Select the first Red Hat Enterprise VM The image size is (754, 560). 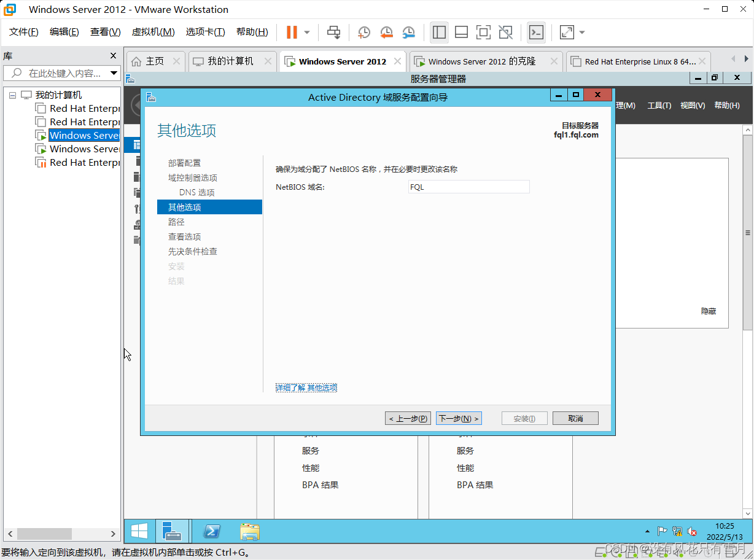84,109
